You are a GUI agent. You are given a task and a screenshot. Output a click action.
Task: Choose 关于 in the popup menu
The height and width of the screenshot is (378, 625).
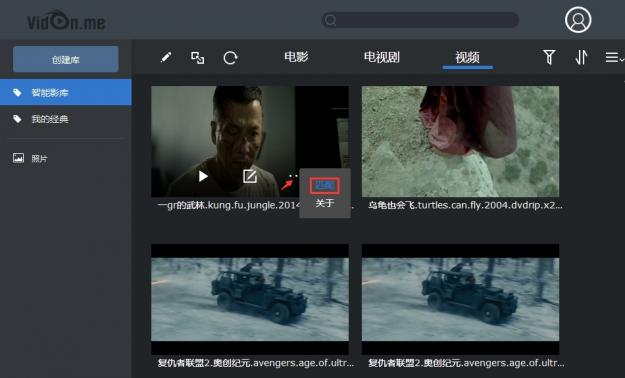pyautogui.click(x=324, y=203)
